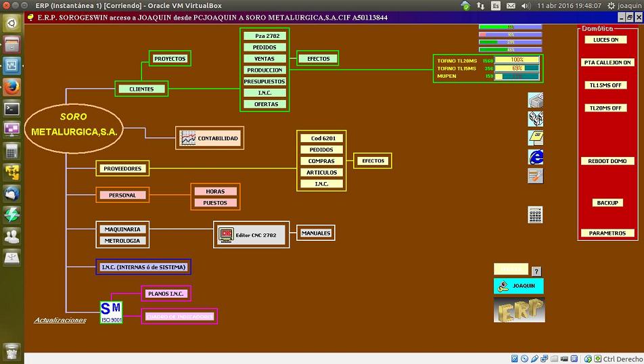Click the VirtualBox optical disk status icon
The image size is (644, 364).
pos(524,359)
